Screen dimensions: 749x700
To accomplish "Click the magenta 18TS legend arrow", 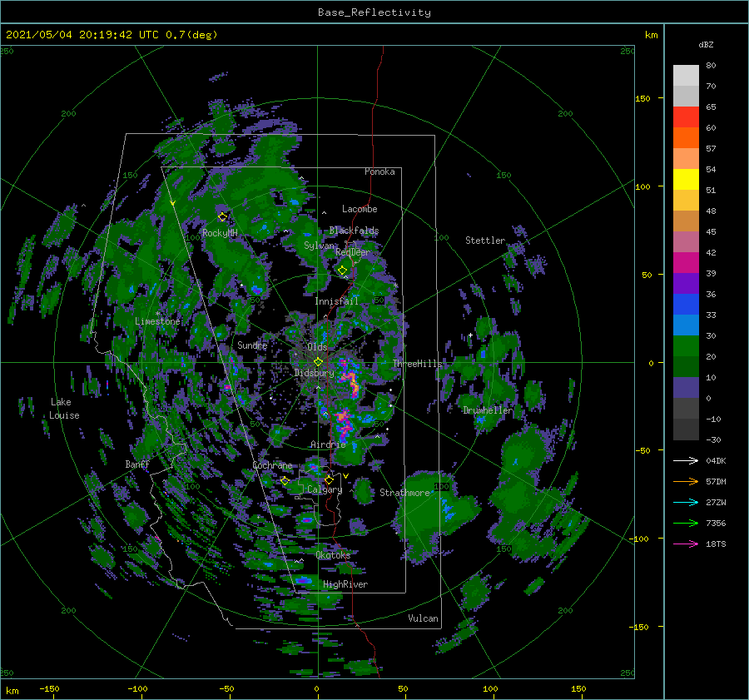I will (686, 544).
